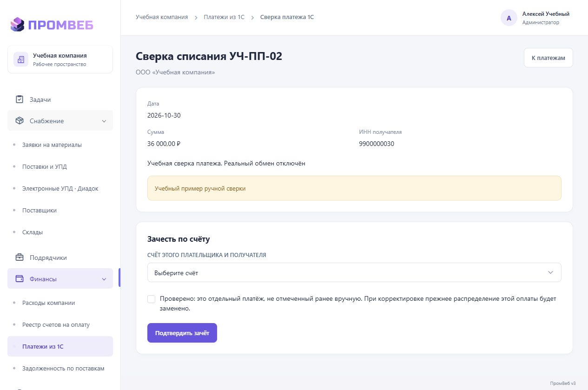Click the Зачесть по счёту heading
This screenshot has width=588, height=390.
(x=178, y=239)
